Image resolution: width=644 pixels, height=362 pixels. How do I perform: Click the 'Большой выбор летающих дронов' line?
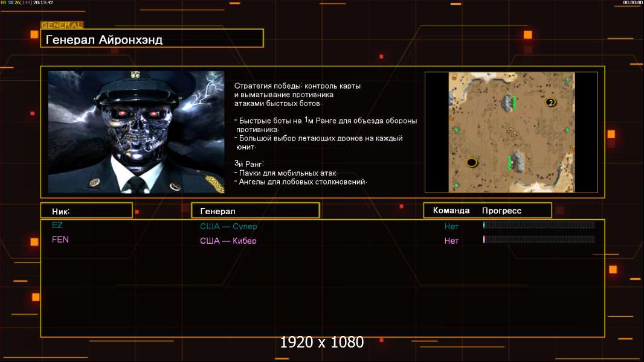(x=318, y=142)
